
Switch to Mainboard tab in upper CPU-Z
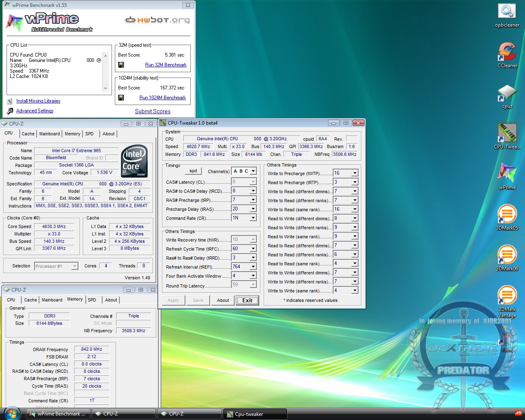[x=50, y=134]
